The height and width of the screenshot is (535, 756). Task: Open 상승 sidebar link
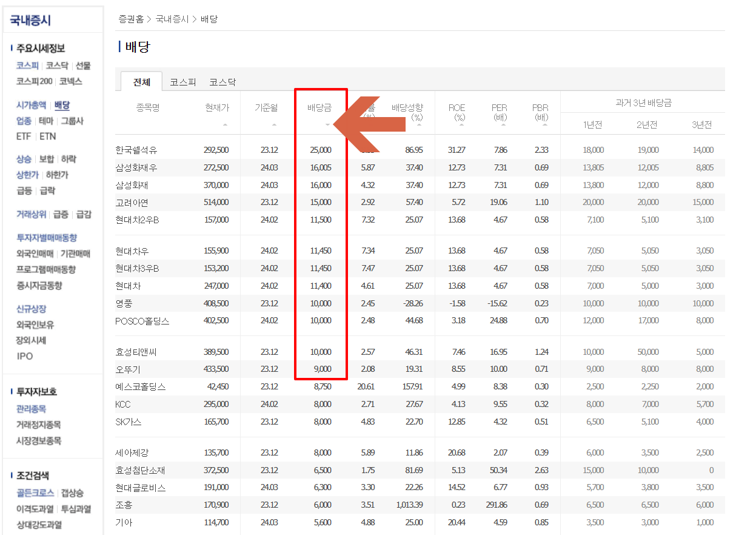(x=24, y=159)
